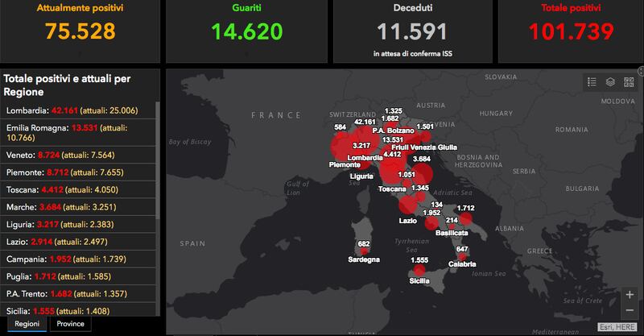Select the Liguria row in region list
The height and width of the screenshot is (336, 644).
coord(78,224)
